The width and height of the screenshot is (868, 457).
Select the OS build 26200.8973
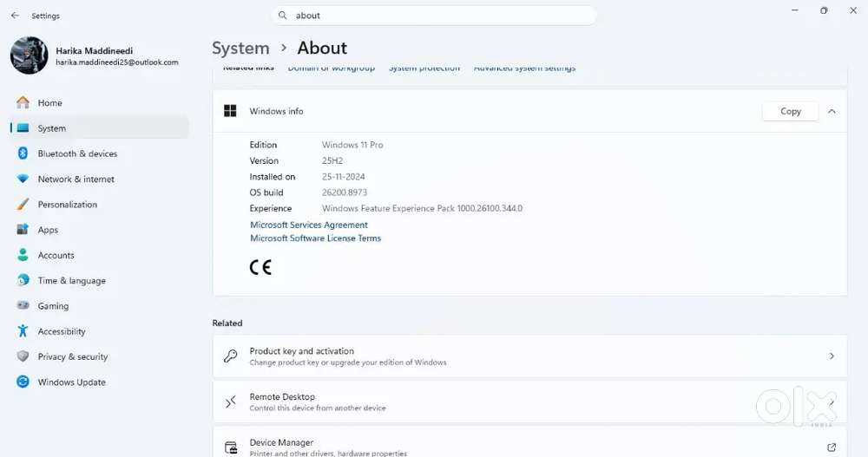(345, 193)
